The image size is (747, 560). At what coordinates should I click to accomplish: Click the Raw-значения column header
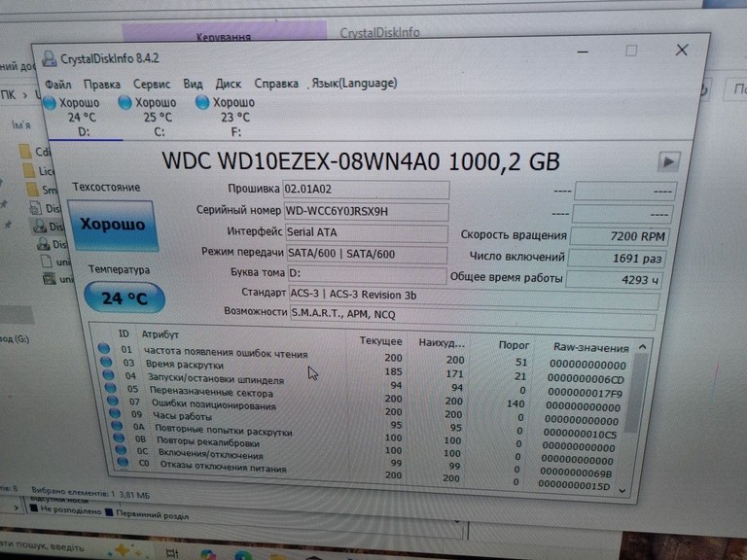(x=590, y=348)
